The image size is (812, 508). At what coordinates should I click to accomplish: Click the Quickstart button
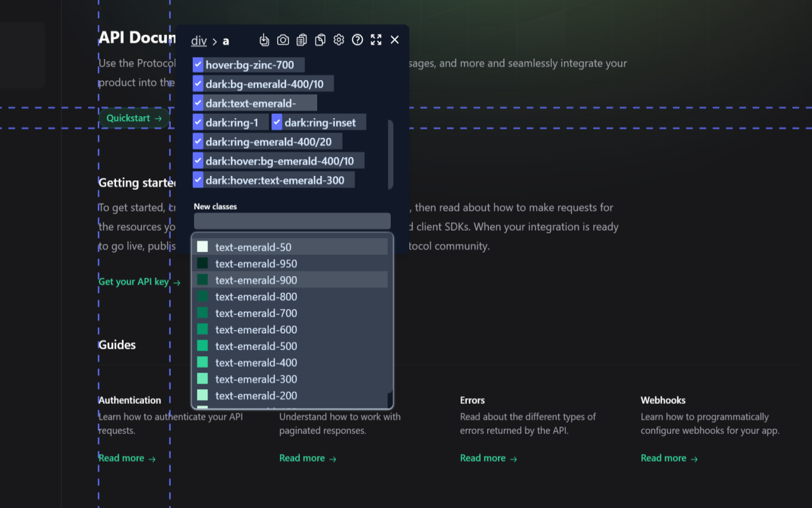pyautogui.click(x=134, y=118)
